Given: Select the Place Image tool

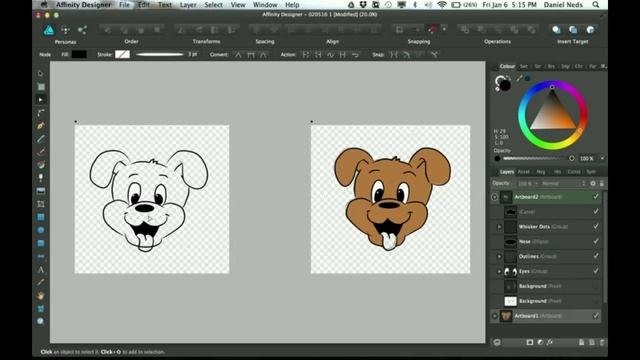Looking at the screenshot, I should [40, 191].
